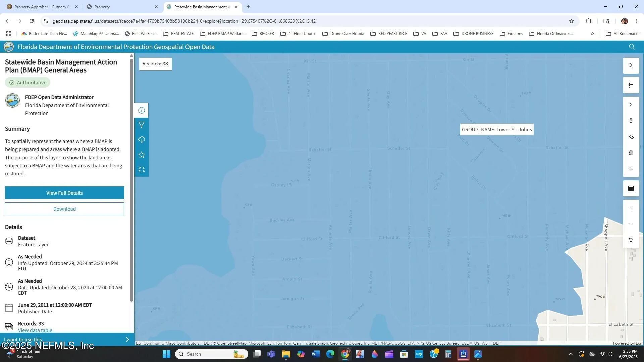Select the location pin map tool
The image size is (644, 362).
click(x=631, y=121)
